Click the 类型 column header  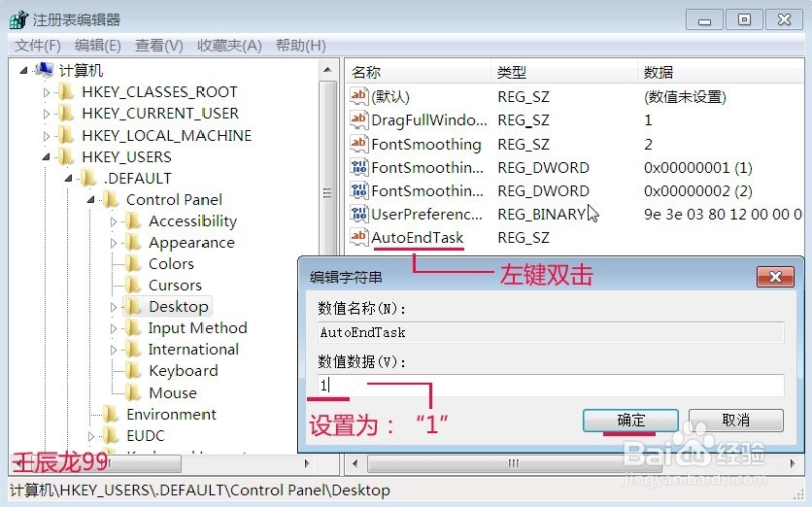pyautogui.click(x=564, y=72)
